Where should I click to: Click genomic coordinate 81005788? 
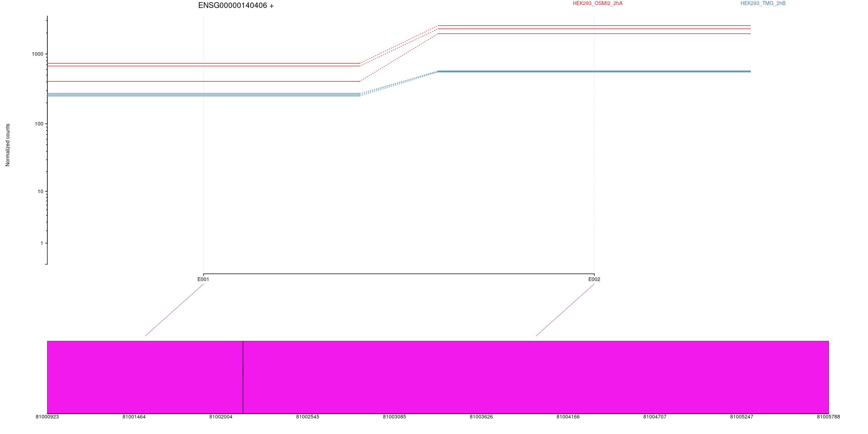pyautogui.click(x=829, y=417)
